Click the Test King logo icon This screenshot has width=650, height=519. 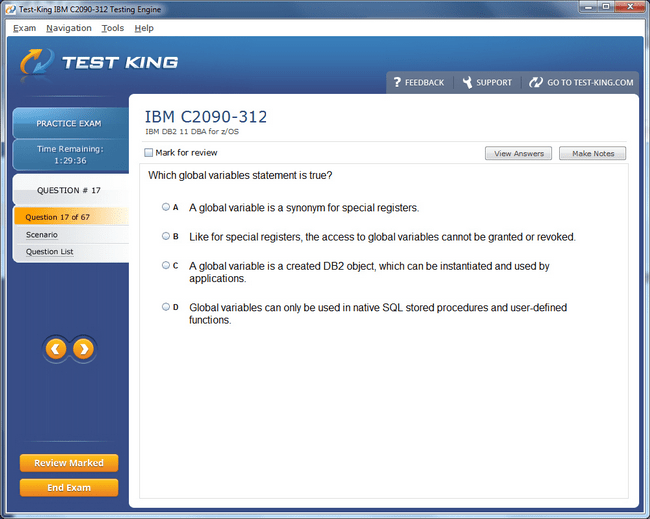point(37,62)
